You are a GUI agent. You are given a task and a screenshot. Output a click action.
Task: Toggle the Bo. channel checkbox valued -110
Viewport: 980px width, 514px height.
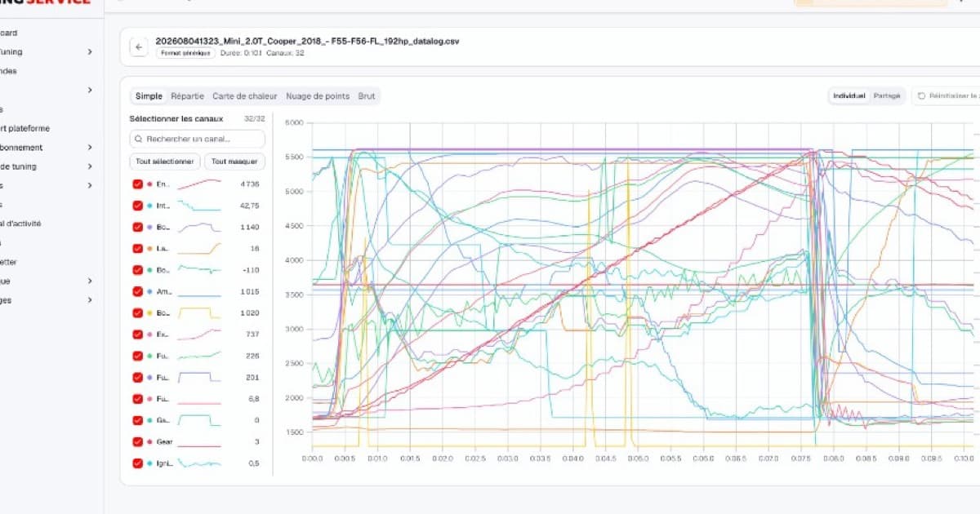[x=138, y=270]
